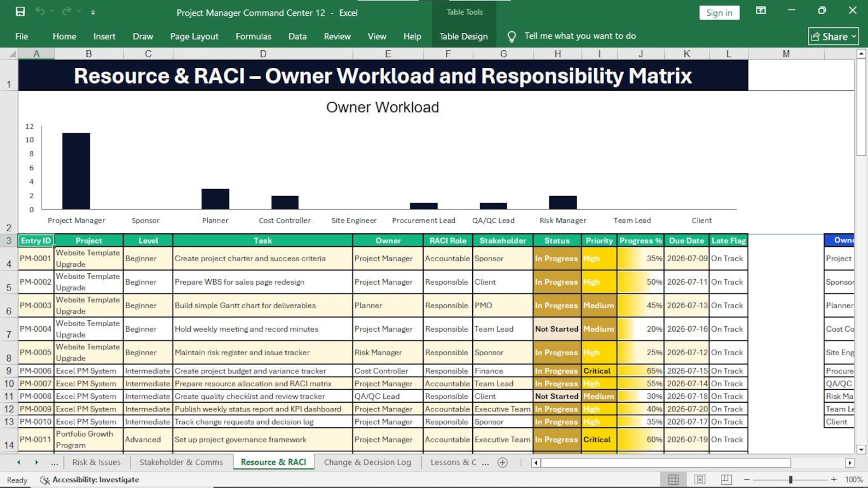The height and width of the screenshot is (488, 868).
Task: Click the Critical priority cell for PM-0011
Action: tap(599, 439)
